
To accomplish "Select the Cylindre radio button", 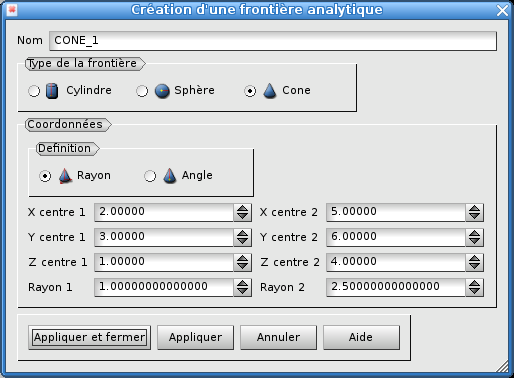I will pyautogui.click(x=34, y=91).
